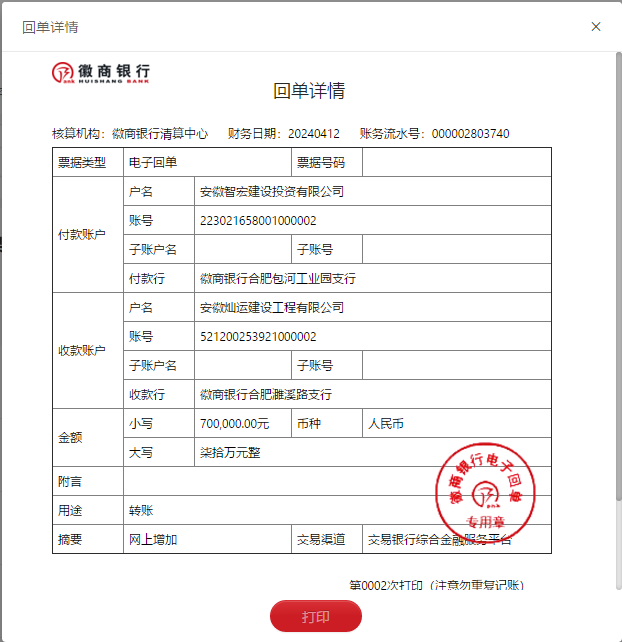Click the 转账 purpose value
Image resolution: width=622 pixels, height=642 pixels.
pos(141,511)
